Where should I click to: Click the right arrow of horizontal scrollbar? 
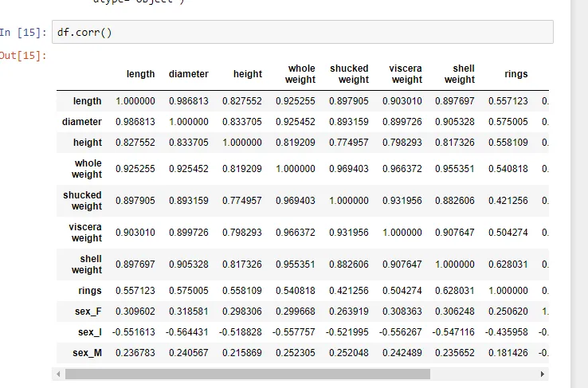pyautogui.click(x=543, y=374)
